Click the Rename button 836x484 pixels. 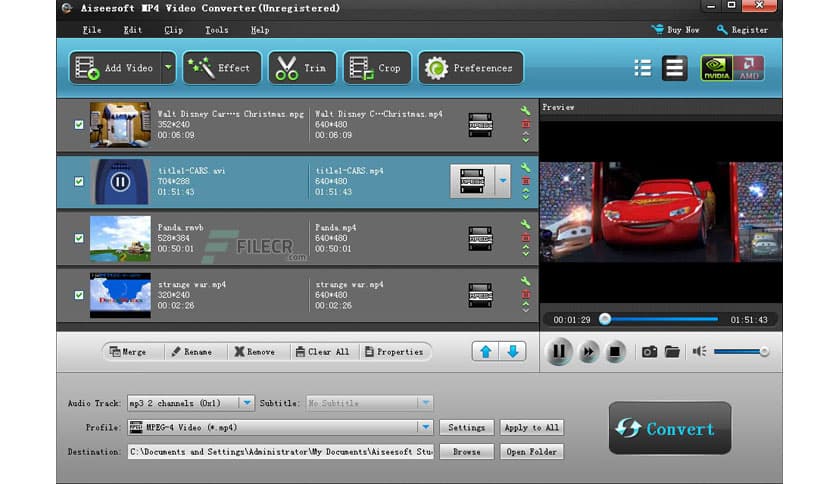(191, 352)
